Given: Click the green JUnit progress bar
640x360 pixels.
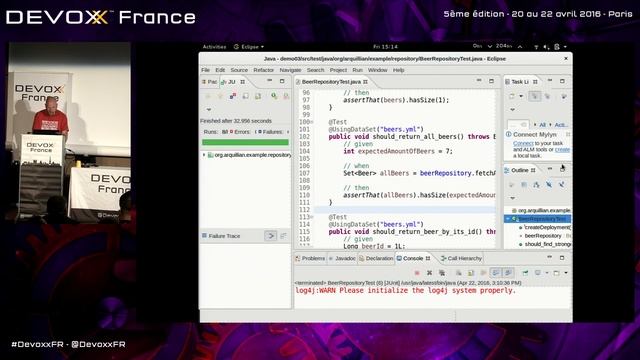Looking at the screenshot, I should pyautogui.click(x=245, y=142).
